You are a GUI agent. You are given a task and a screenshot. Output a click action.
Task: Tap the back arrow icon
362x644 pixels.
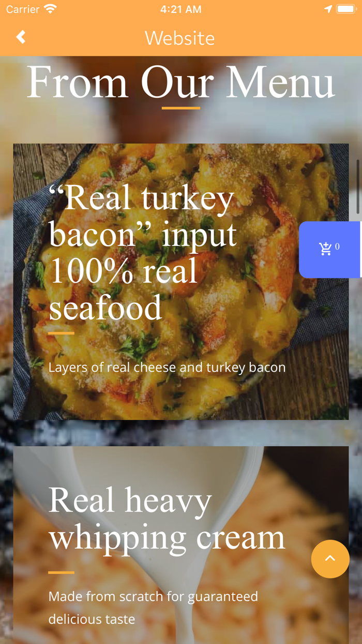(21, 37)
